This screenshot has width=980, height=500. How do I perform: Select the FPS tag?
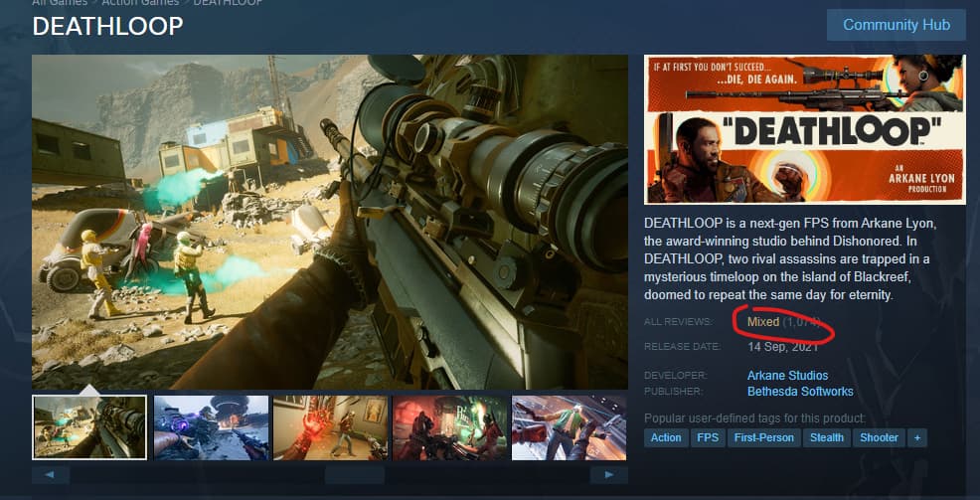click(x=708, y=437)
